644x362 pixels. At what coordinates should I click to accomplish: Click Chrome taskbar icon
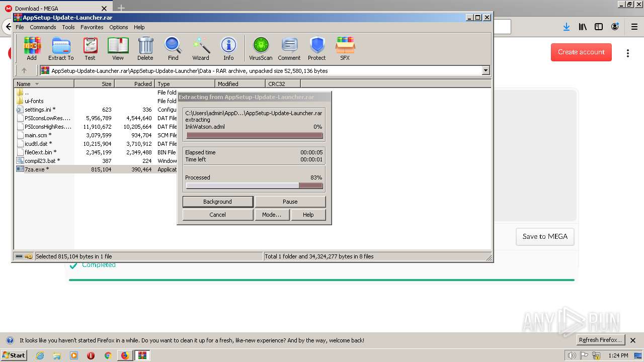[108, 355]
